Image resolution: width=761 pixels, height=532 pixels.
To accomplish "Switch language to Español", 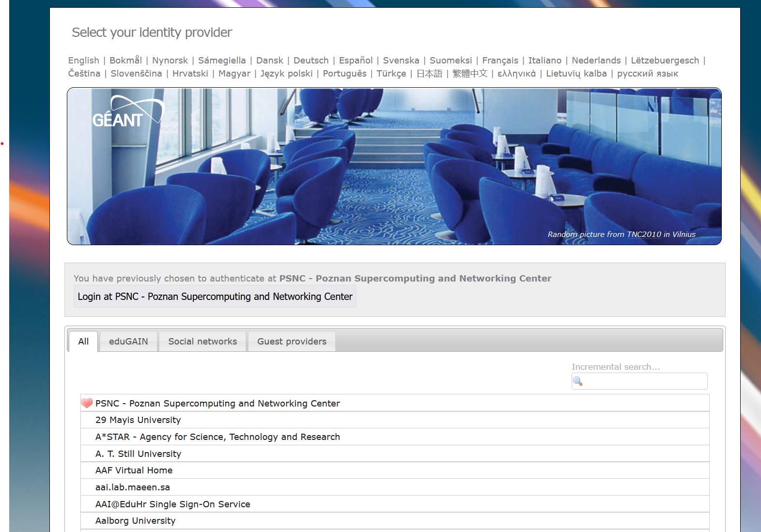I will (356, 61).
